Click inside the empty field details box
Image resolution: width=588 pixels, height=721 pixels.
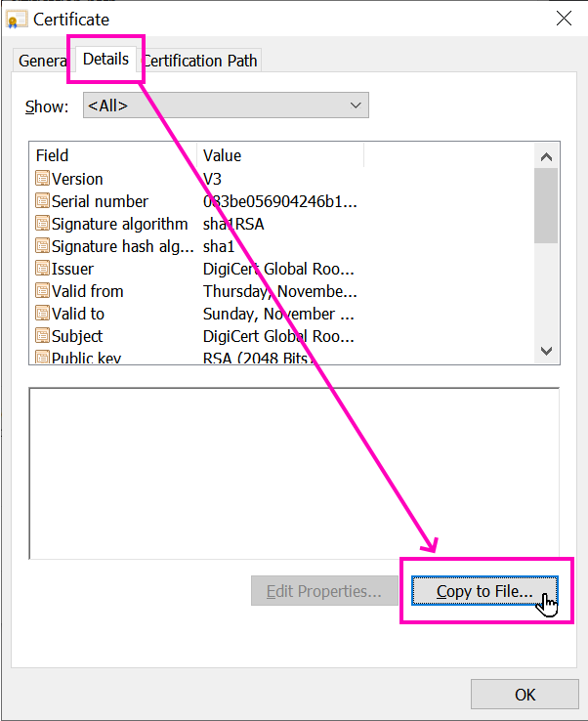(x=294, y=474)
